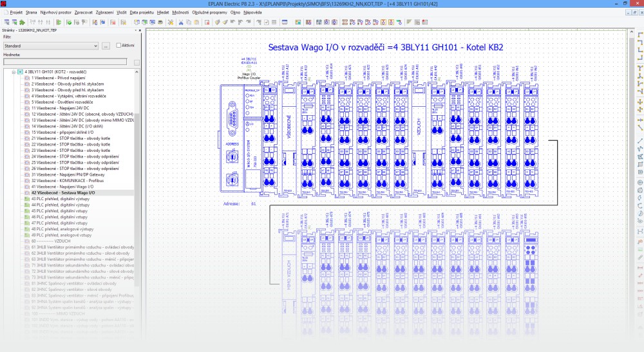Click the page with red X icon
The height and width of the screenshot is (352, 644).
pos(113,22)
